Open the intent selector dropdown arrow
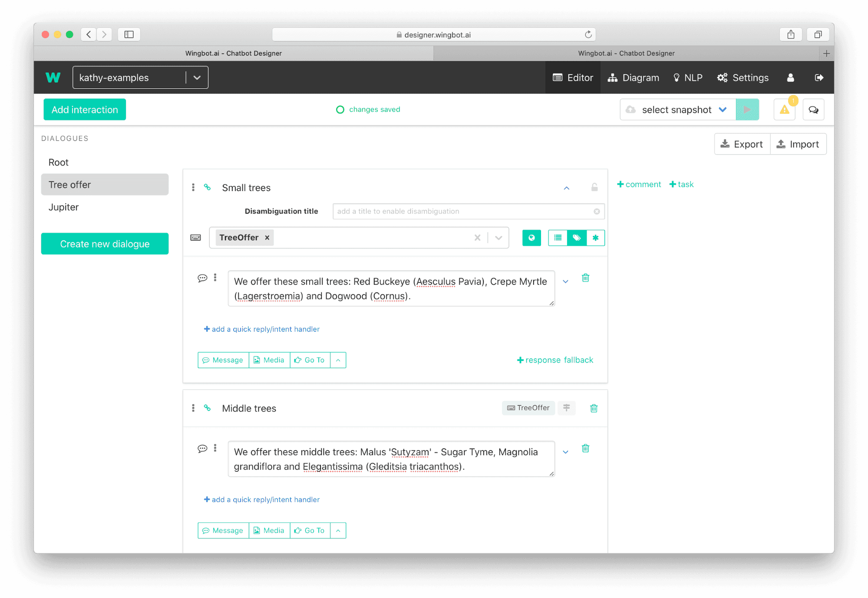Viewport: 868px width, 598px height. [x=498, y=238]
